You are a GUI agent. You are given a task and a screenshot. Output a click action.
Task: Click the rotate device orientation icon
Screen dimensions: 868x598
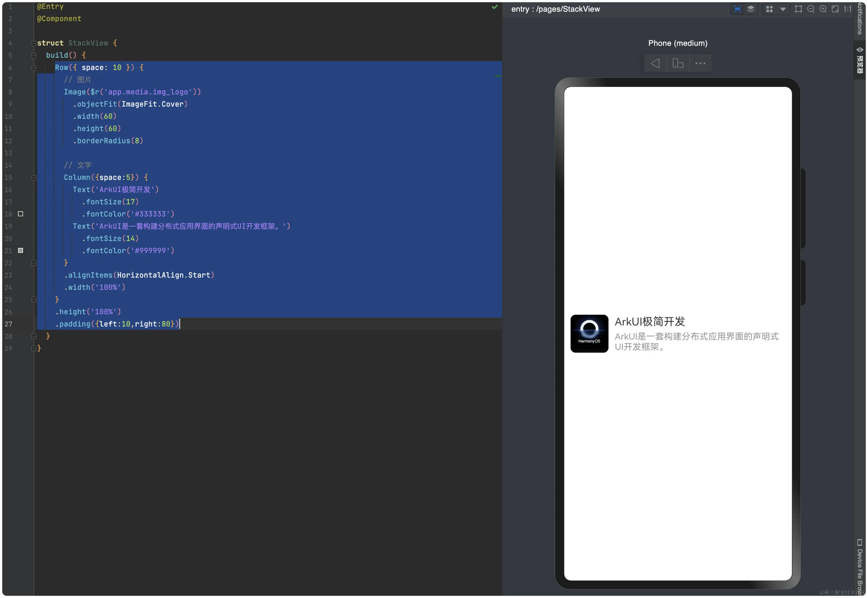click(x=678, y=63)
